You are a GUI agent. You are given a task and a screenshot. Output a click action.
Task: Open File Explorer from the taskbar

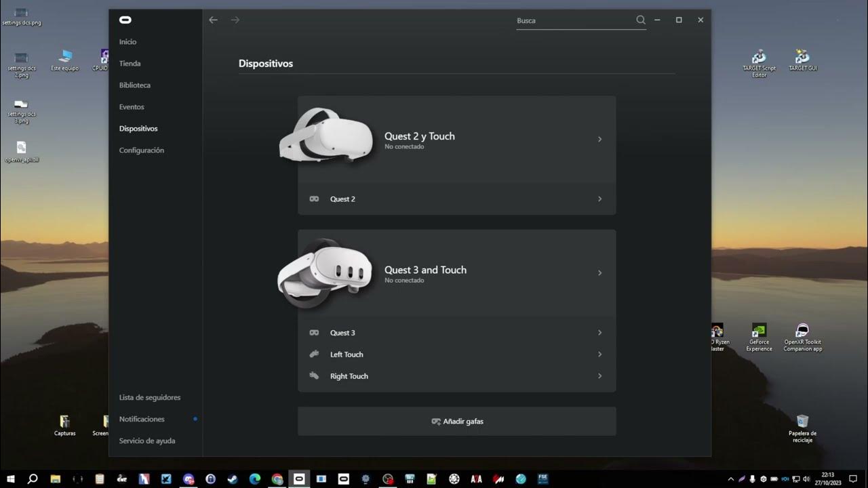coord(56,479)
